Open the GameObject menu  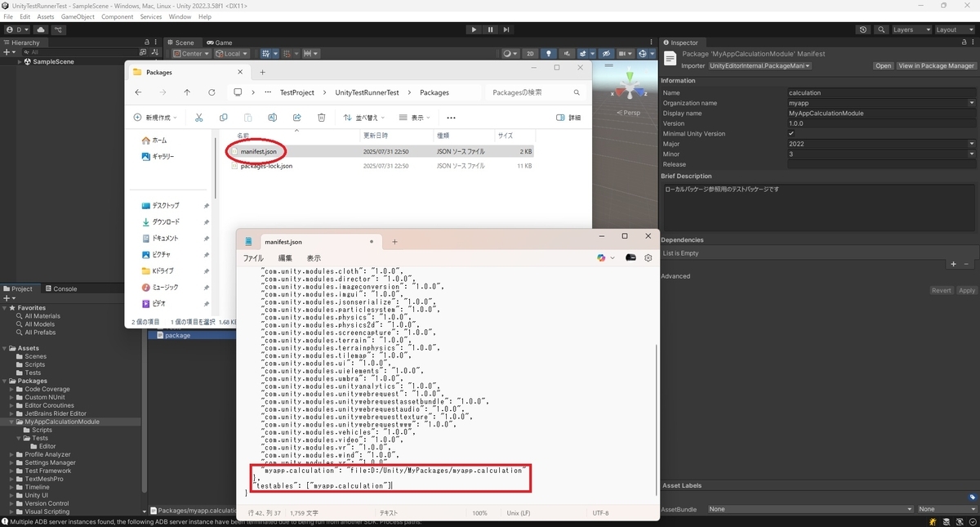pos(78,16)
